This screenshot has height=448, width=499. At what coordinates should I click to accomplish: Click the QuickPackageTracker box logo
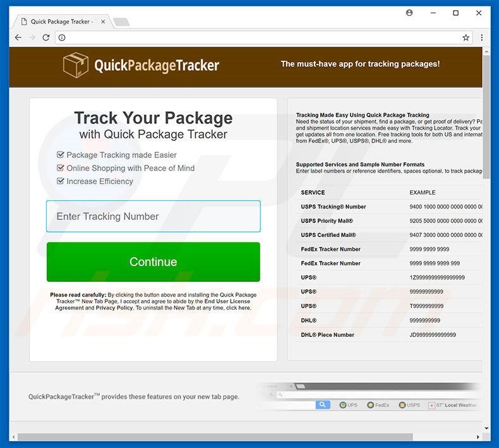(x=75, y=65)
